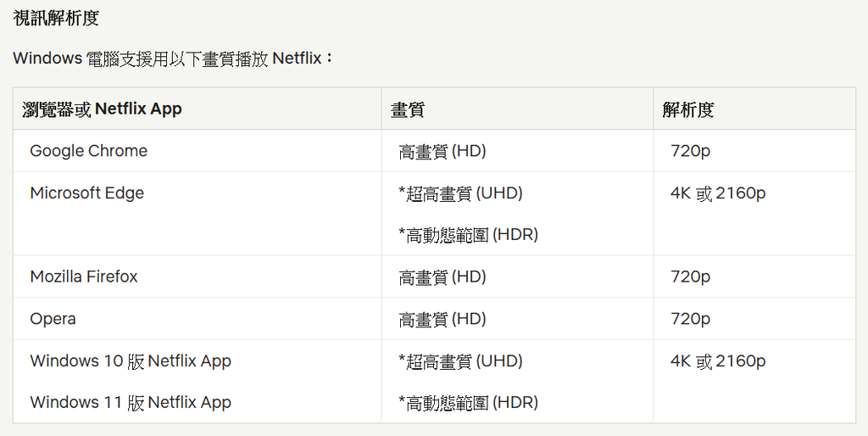Click 720p in the Google Chrome row
The height and width of the screenshot is (436, 868).
(x=690, y=151)
